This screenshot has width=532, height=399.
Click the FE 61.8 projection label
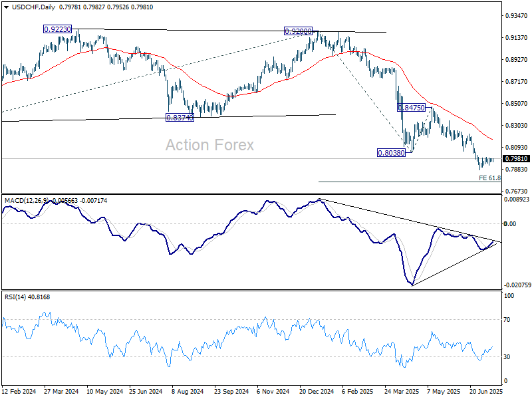point(489,178)
